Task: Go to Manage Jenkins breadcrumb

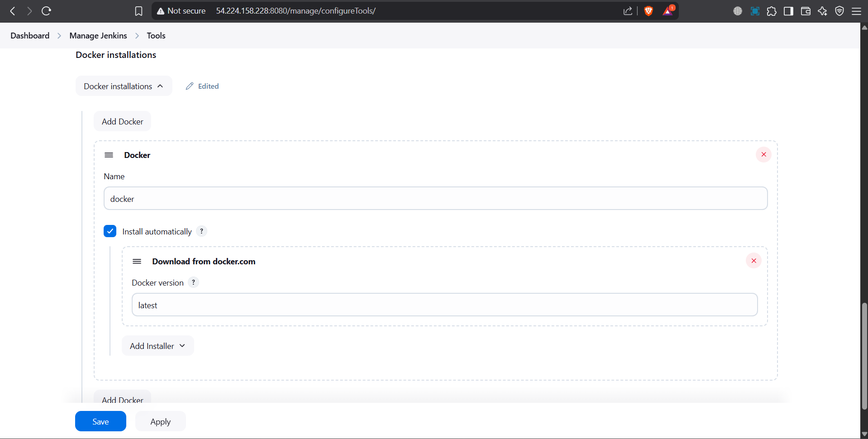Action: point(98,35)
